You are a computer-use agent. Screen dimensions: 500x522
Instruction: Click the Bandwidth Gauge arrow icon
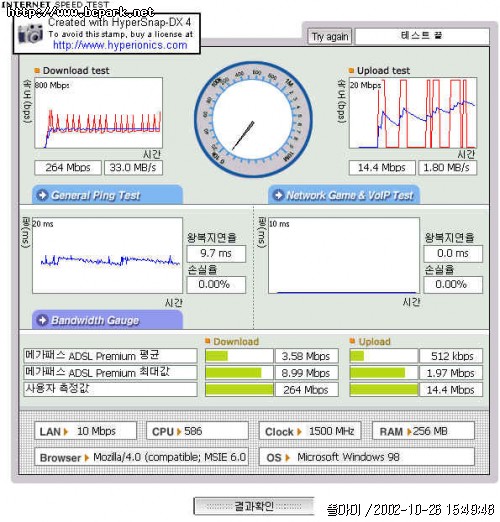pyautogui.click(x=43, y=320)
